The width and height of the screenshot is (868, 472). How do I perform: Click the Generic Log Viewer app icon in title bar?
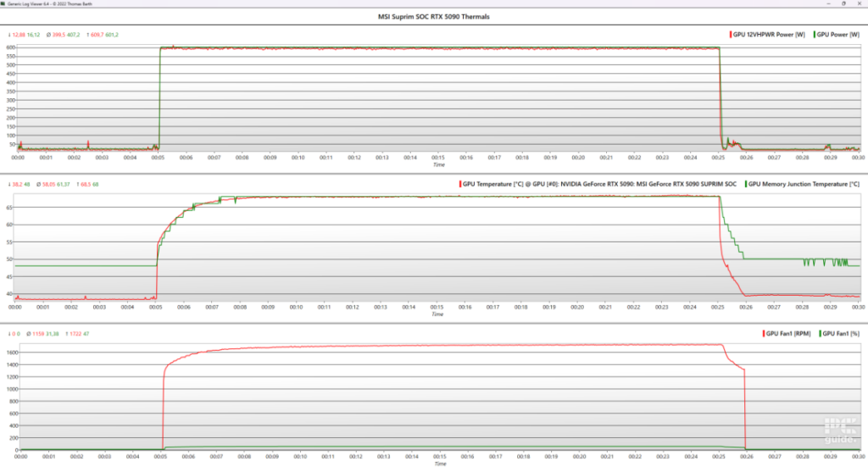[x=3, y=3]
